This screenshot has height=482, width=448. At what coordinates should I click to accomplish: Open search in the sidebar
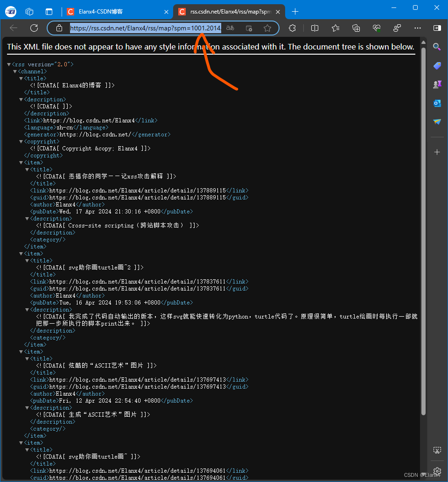point(437,47)
